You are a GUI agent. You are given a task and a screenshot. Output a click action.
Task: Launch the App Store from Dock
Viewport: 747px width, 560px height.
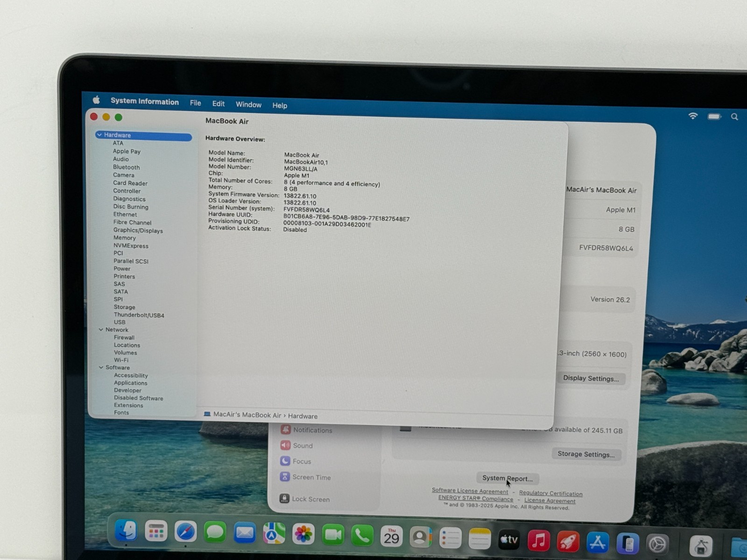pyautogui.click(x=598, y=542)
